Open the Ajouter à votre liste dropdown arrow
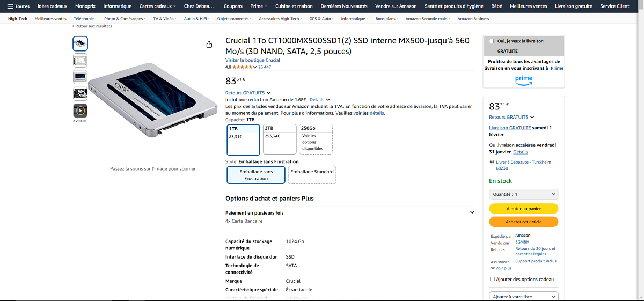The image size is (644, 301). click(x=554, y=296)
